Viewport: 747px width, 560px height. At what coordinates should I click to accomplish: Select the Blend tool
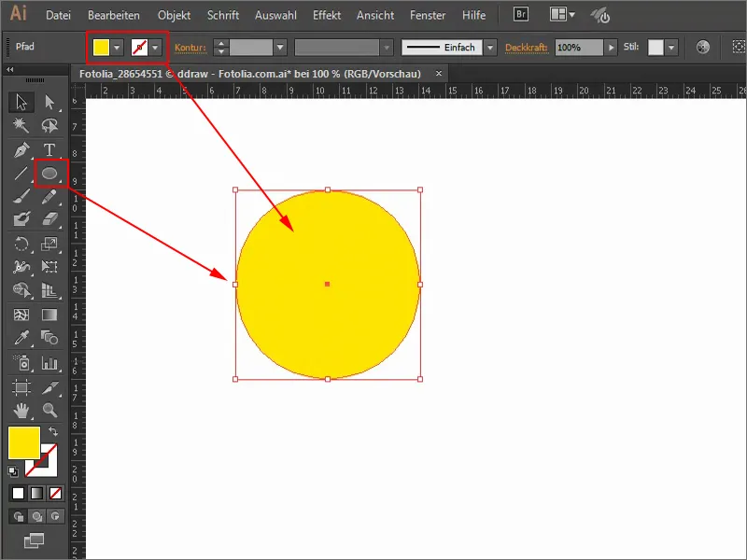tap(49, 338)
